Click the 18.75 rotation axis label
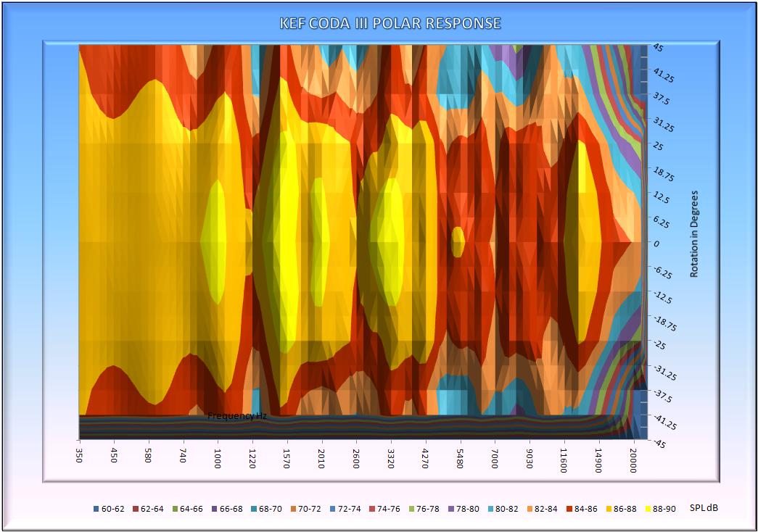 point(664,175)
